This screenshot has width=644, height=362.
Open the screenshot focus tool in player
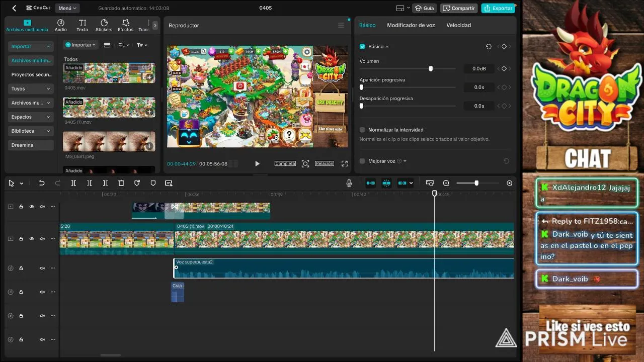305,163
